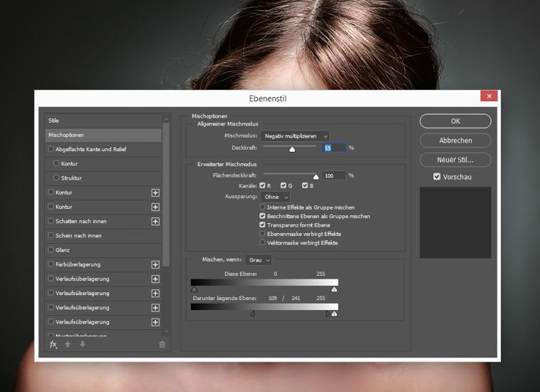Viewport: 540px width, 392px height.
Task: Click the Deckkraft slider handle
Action: [x=292, y=149]
